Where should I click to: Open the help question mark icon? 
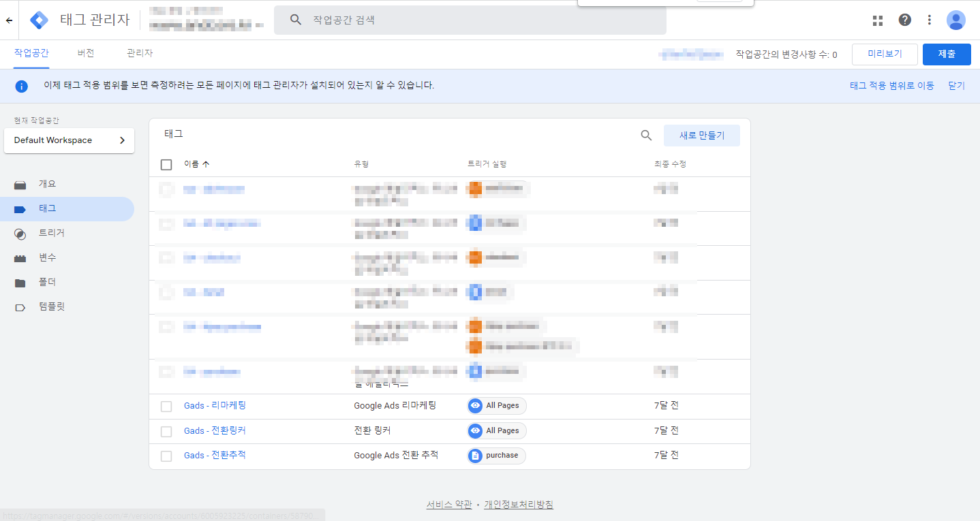904,20
